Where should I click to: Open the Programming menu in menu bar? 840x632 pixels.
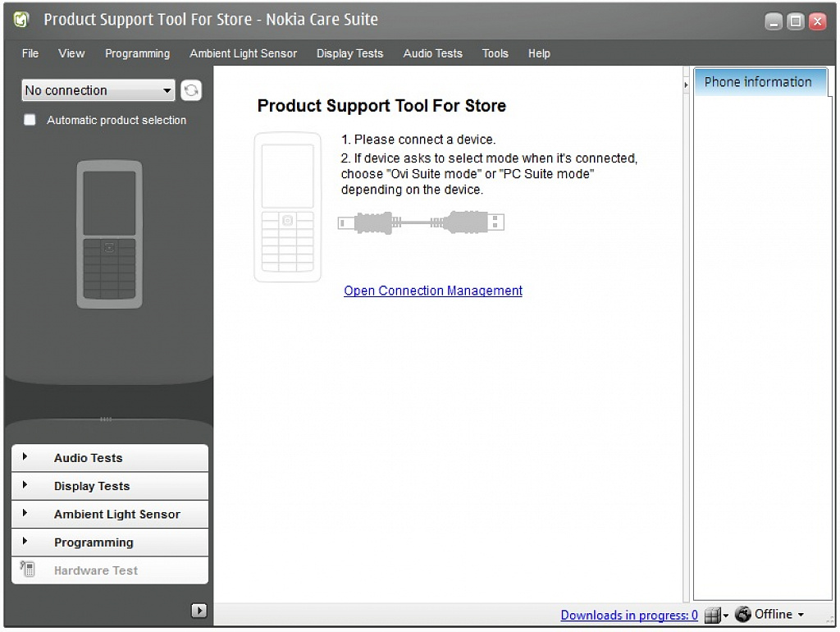(137, 53)
